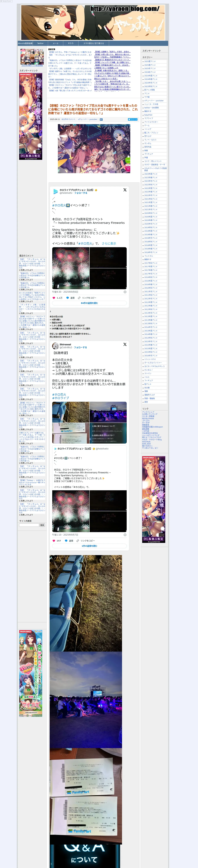
Task: Open Twitter in the navigation bar
Action: point(41,43)
